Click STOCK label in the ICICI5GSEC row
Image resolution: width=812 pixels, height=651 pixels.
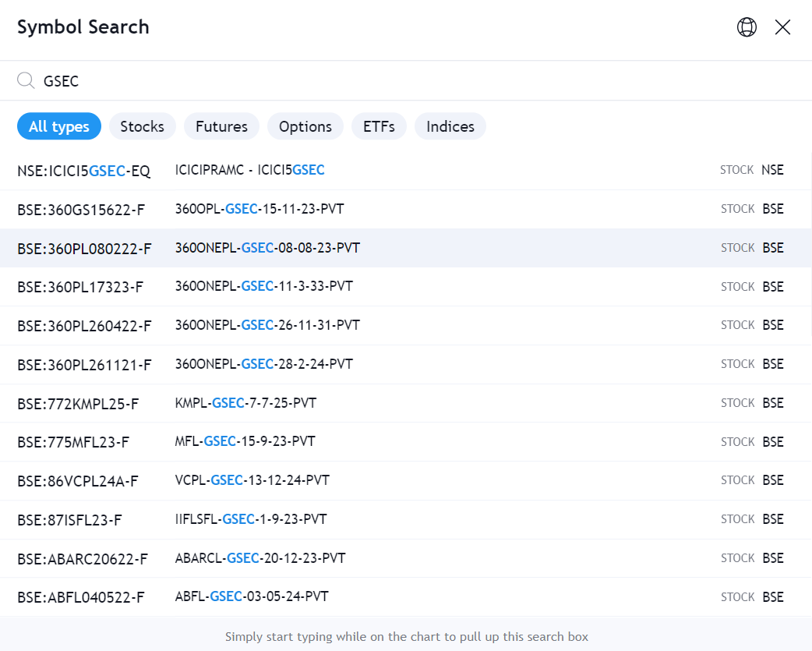click(x=736, y=170)
